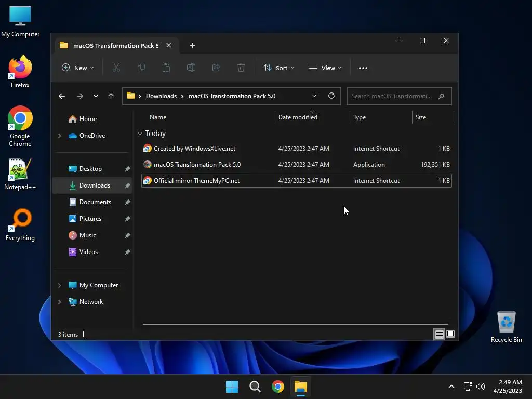Open the New dropdown menu

pos(78,68)
